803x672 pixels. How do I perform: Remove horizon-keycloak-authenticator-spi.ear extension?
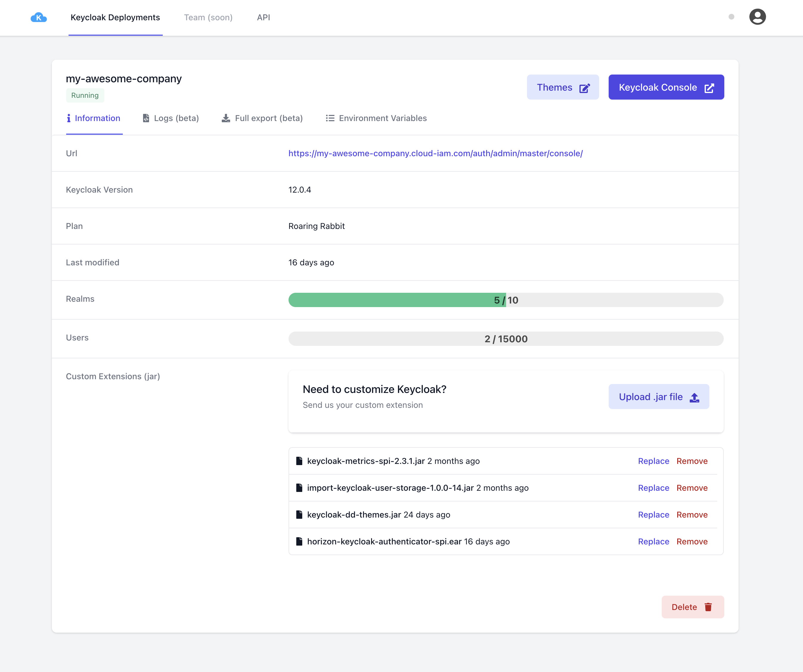tap(692, 541)
